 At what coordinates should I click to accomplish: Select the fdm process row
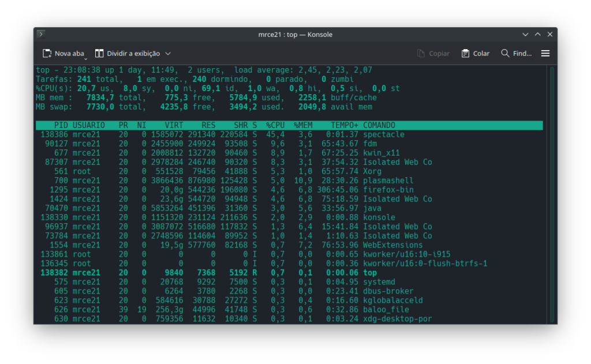coord(289,144)
